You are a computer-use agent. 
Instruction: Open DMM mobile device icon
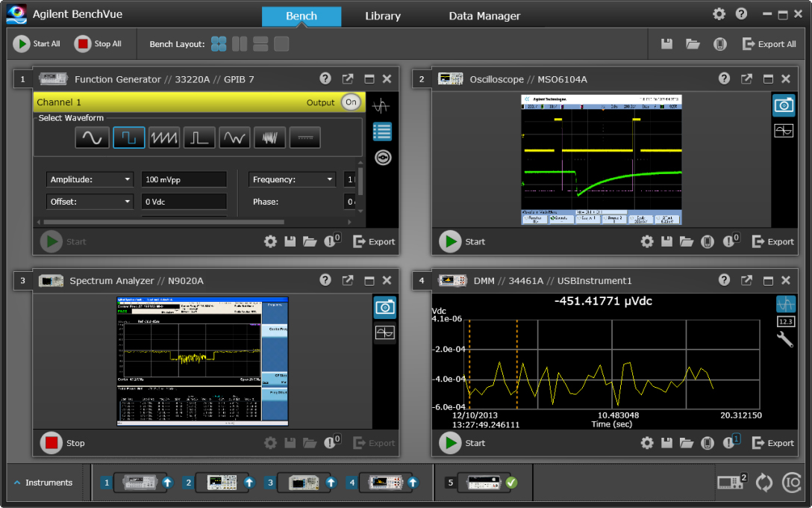pos(708,443)
